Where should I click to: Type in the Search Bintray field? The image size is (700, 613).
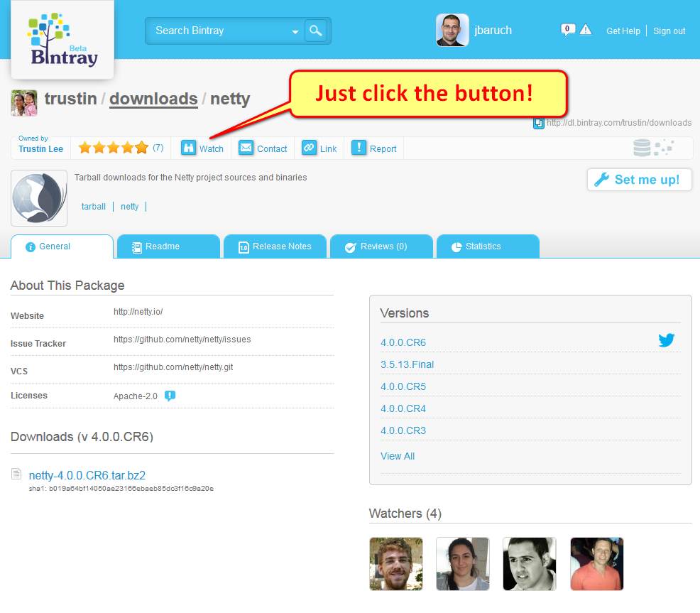click(220, 31)
